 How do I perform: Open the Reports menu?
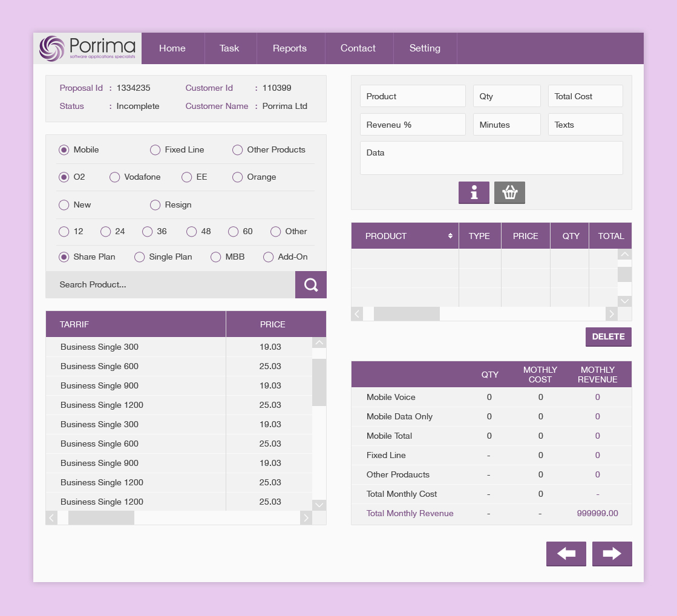[x=290, y=48]
